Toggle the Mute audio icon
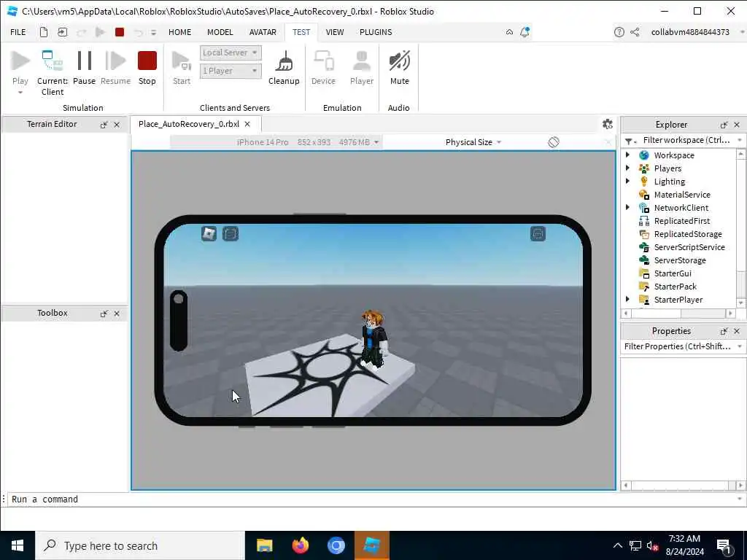747x560 pixels. click(399, 61)
